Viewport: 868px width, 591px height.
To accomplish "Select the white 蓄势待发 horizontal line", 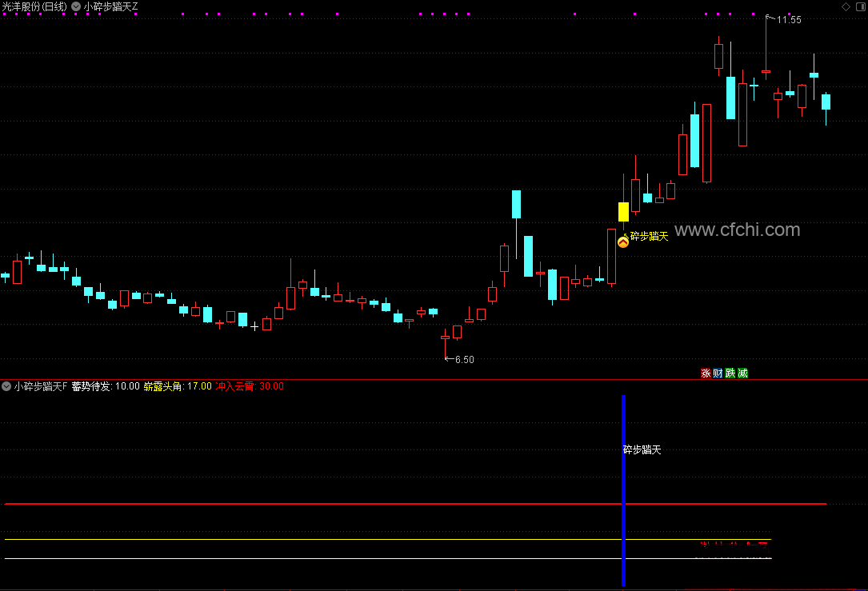I will (x=387, y=559).
